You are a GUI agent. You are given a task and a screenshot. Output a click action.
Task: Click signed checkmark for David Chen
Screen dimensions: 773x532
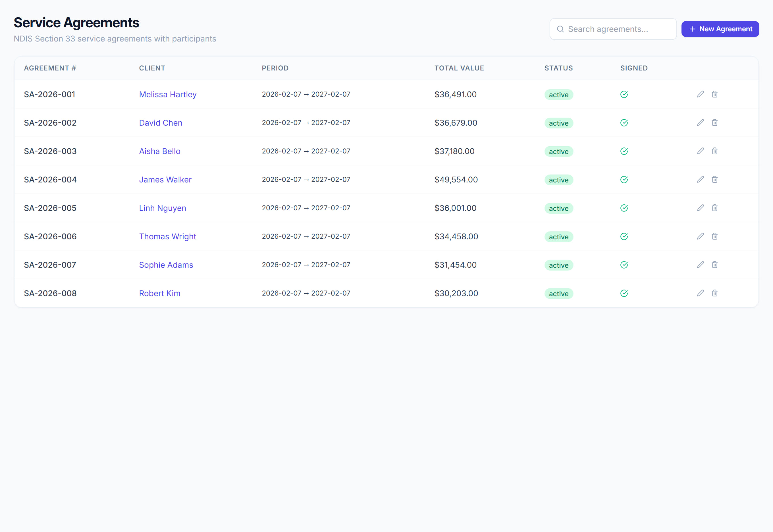pos(624,123)
